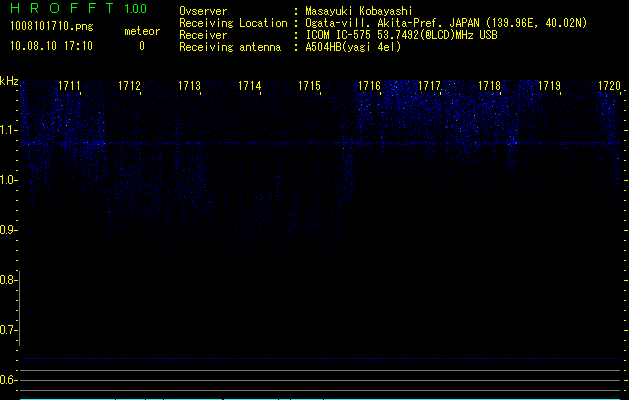Click the 0.7 kHz axis label

point(8,330)
